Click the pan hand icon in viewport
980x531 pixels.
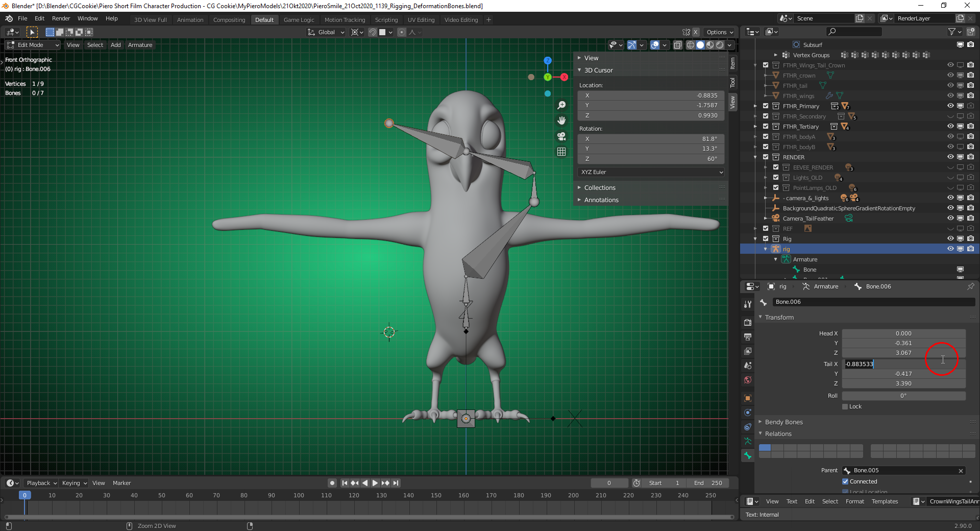561,120
